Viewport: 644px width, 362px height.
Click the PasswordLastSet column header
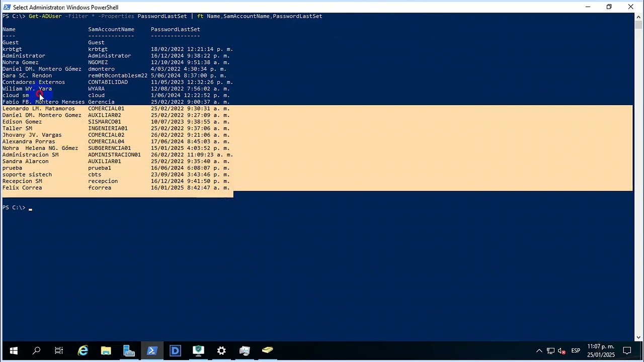pos(176,29)
